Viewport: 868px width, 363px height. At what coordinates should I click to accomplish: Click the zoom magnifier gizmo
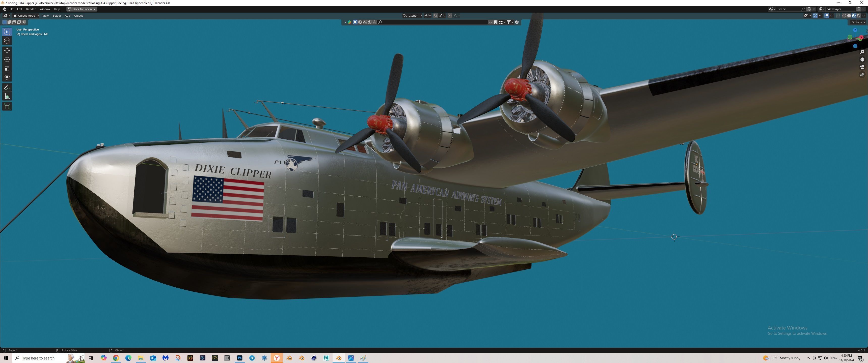tap(862, 52)
